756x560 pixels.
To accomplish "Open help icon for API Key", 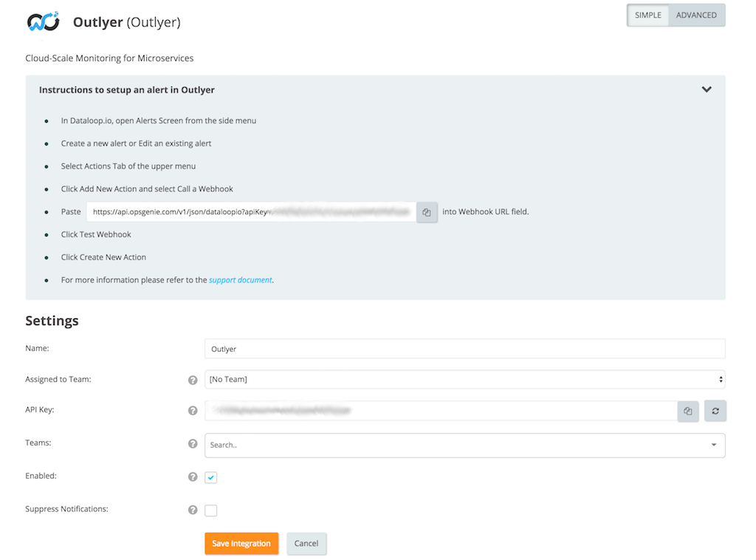I will [193, 411].
